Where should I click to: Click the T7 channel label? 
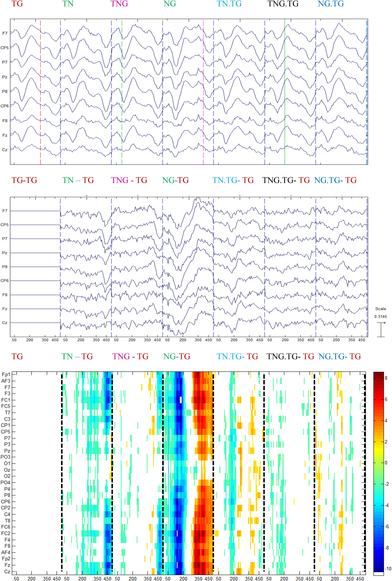8,413
